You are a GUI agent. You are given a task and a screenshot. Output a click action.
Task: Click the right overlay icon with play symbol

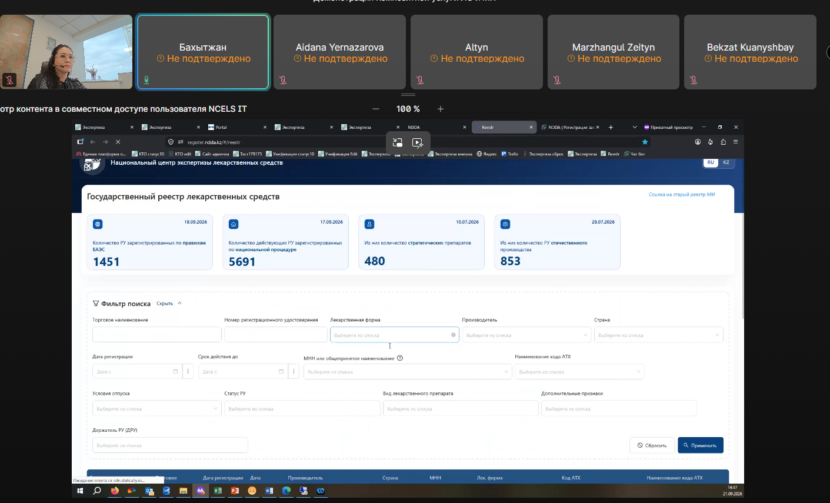(x=417, y=142)
